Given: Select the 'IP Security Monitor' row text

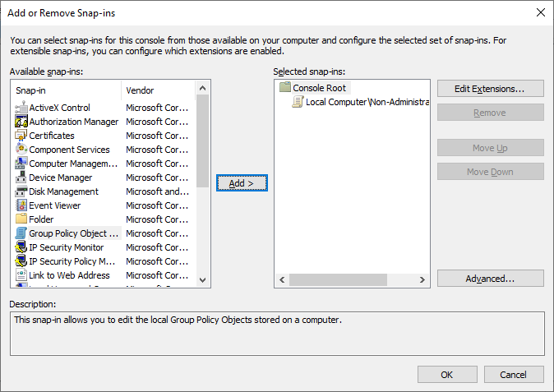Looking at the screenshot, I should (66, 247).
